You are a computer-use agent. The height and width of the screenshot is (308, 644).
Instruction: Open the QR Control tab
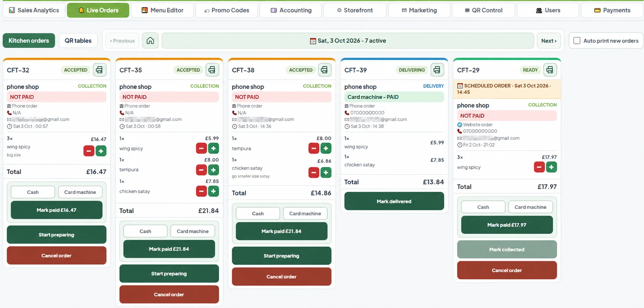[x=484, y=10]
